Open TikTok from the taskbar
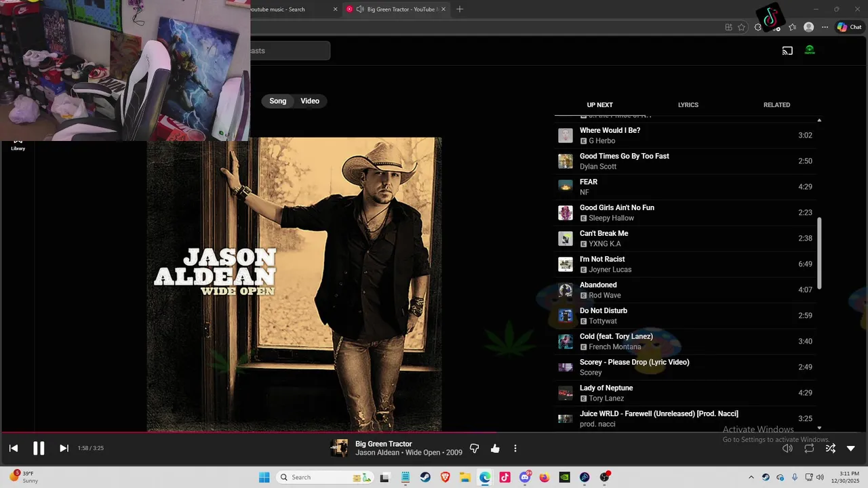 [505, 477]
